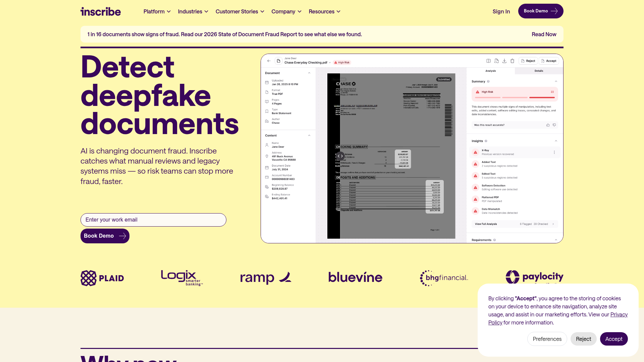Viewport: 644px width, 362px height.
Task: Open X-Ray insight three-dot menu
Action: click(x=554, y=153)
